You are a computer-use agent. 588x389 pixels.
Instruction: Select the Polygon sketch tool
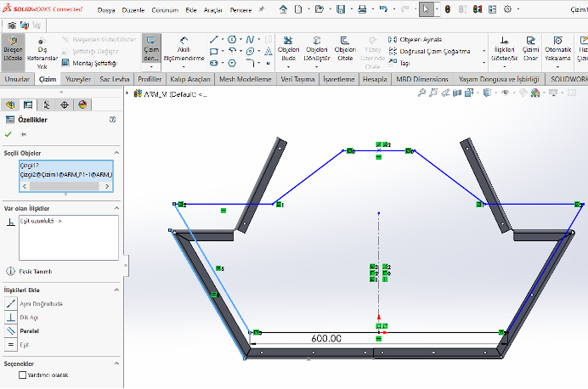click(x=232, y=63)
